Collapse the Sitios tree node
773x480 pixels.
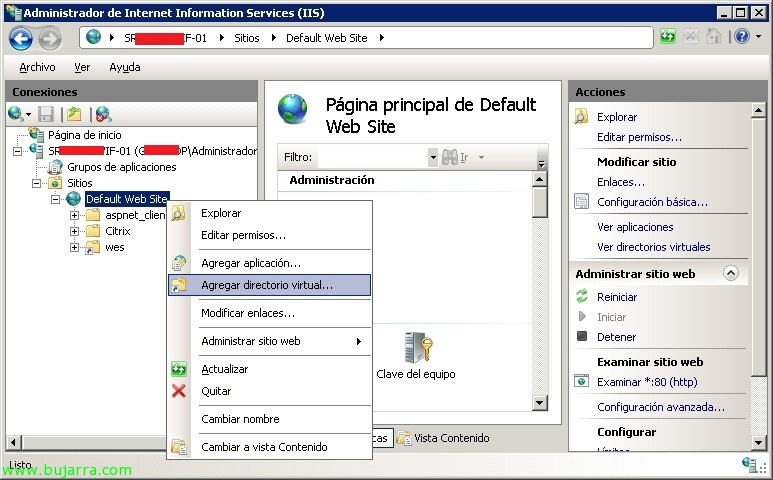point(36,183)
